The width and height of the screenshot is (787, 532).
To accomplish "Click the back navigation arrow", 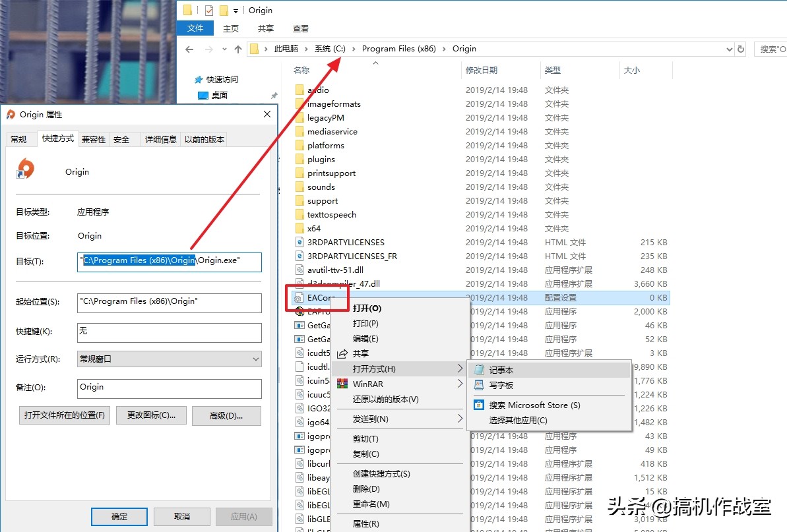I will click(189, 48).
